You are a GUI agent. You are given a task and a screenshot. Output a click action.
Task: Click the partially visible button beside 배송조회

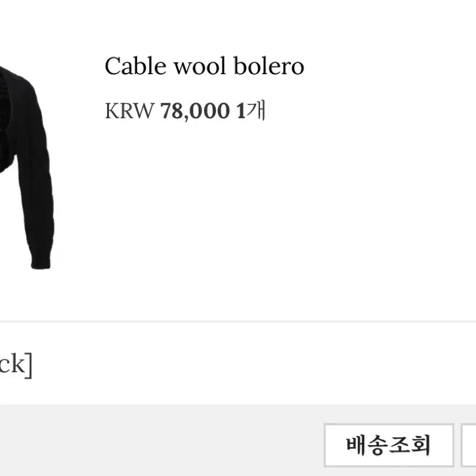468,445
